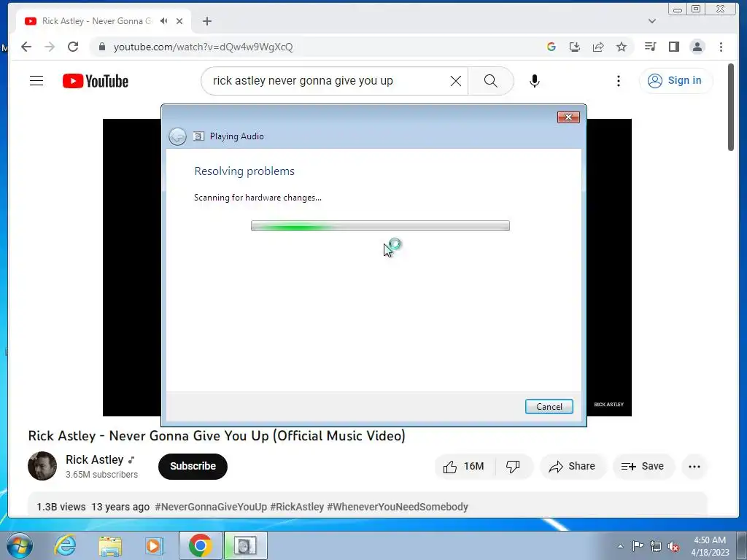Open Windows Explorer from taskbar
Screen dimensions: 747x560
click(x=110, y=545)
